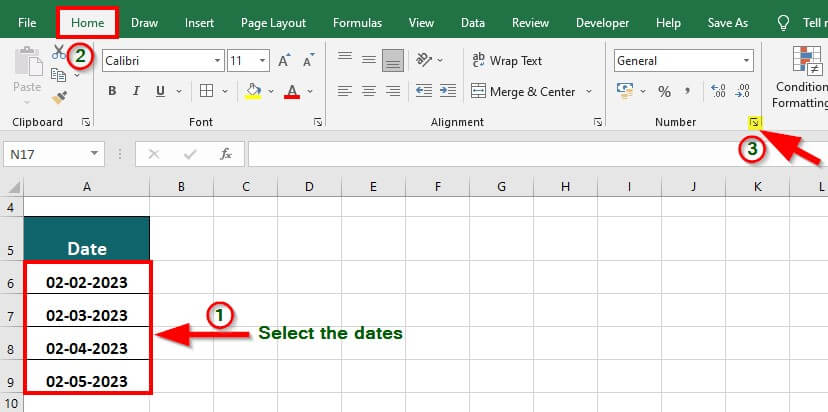Viewport: 828px width, 412px height.
Task: Click the Copy icon in Clipboard
Action: [58, 75]
